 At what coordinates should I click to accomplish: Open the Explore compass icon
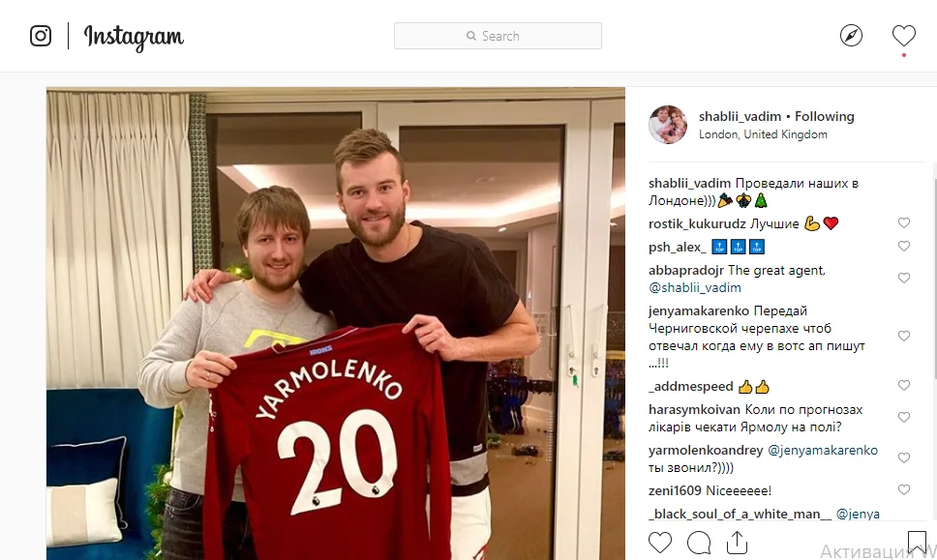tap(851, 36)
